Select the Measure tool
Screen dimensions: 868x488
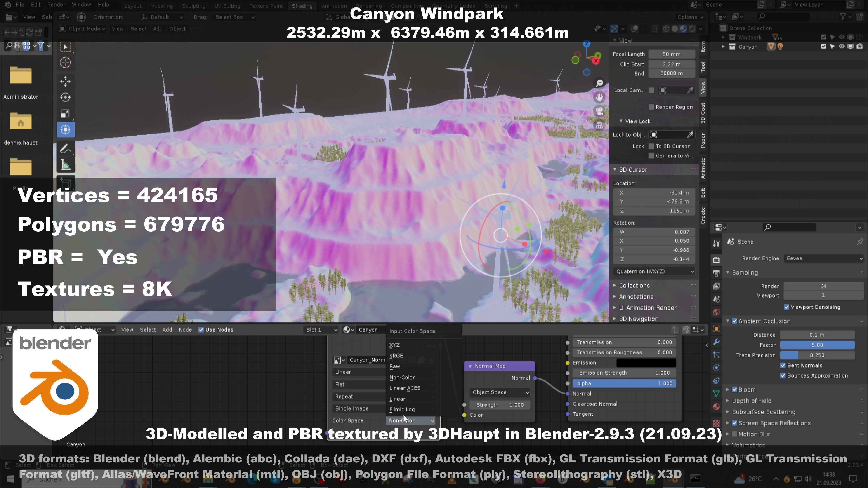pos(65,165)
